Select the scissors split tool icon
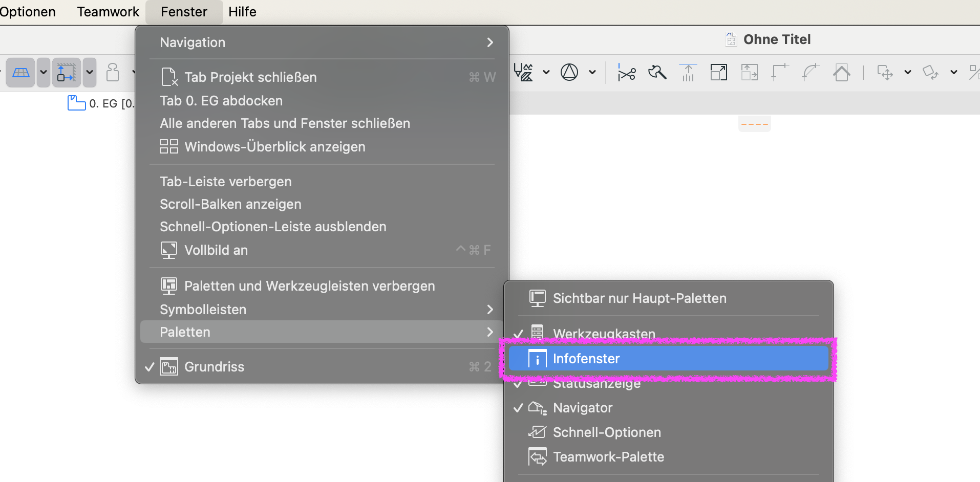Screen dimensions: 980x482 627,73
